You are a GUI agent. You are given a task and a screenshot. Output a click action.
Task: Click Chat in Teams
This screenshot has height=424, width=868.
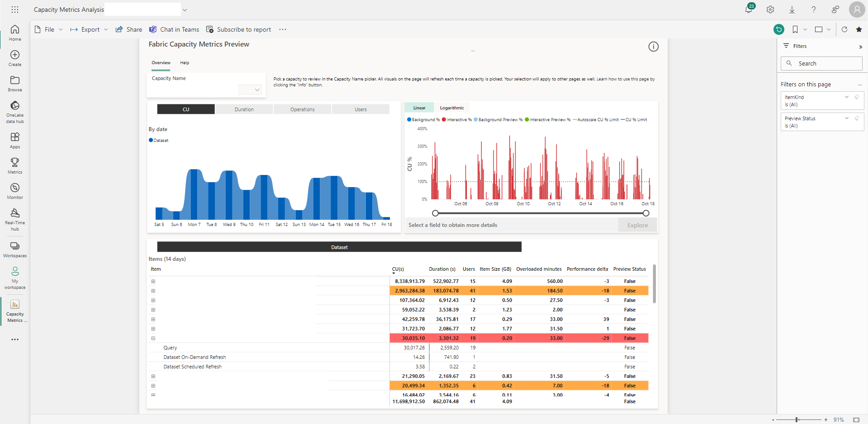click(x=175, y=29)
